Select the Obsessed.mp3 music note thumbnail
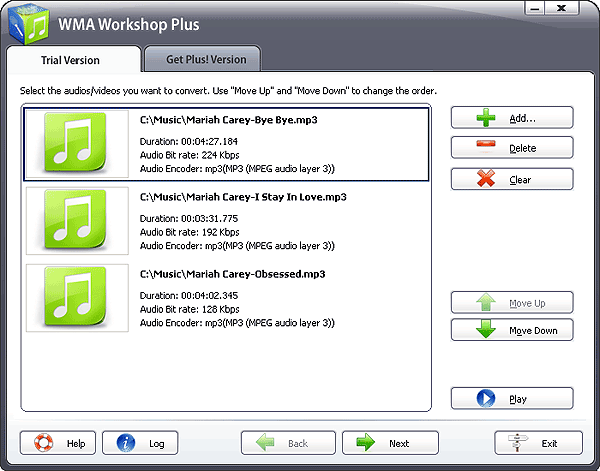 pos(77,298)
